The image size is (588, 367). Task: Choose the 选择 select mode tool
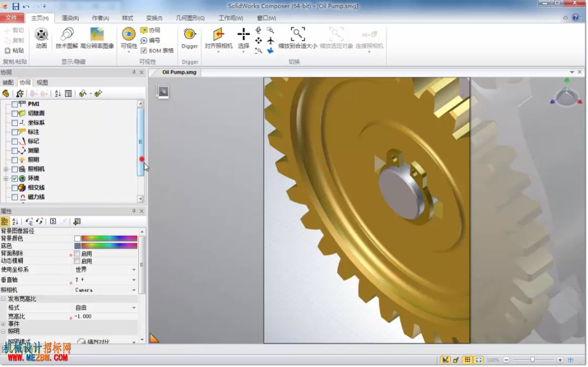tap(244, 39)
